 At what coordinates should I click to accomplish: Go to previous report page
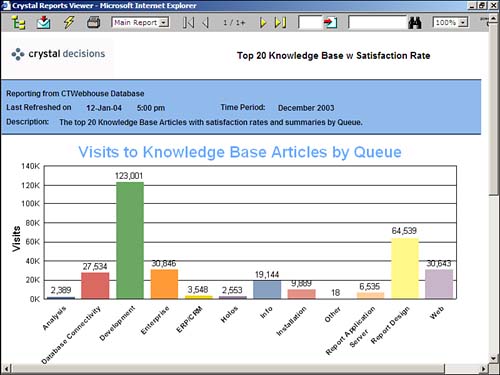coord(206,23)
